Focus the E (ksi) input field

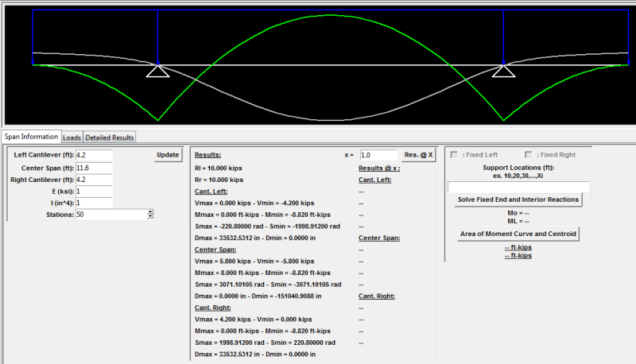[94, 192]
